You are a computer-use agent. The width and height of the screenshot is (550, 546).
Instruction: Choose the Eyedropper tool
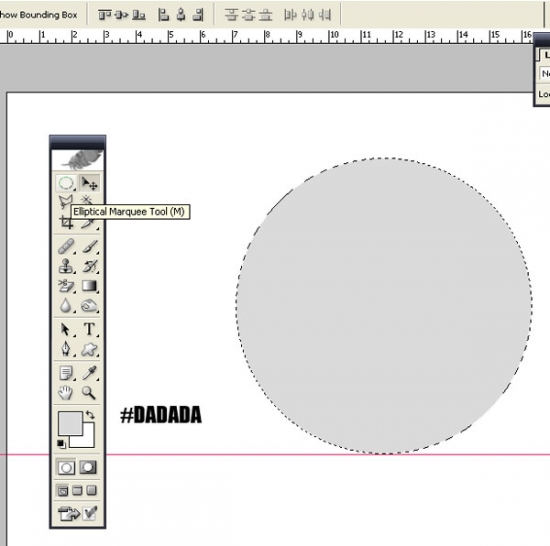point(89,373)
